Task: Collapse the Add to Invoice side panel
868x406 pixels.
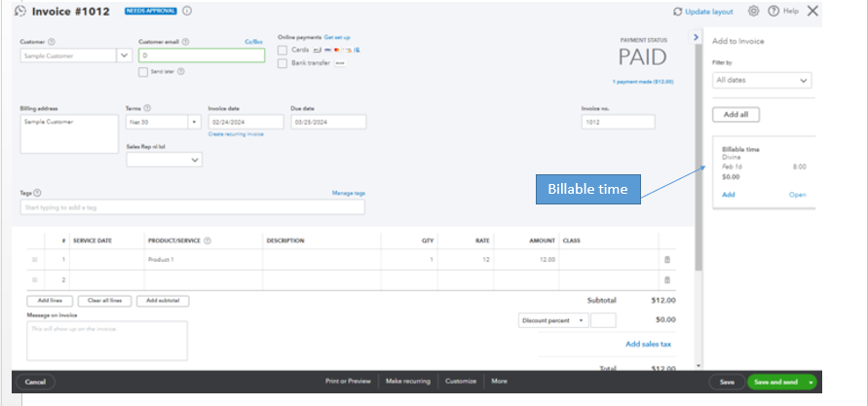Action: coord(696,37)
